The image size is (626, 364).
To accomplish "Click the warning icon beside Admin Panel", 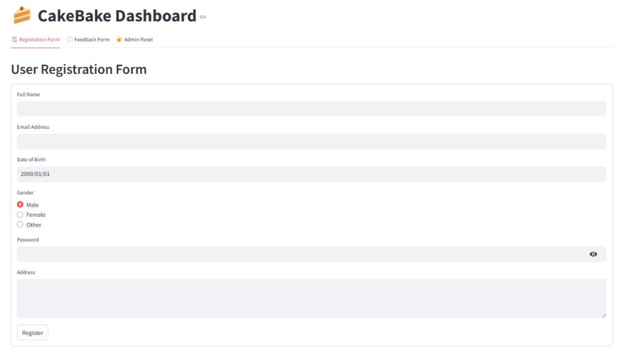I will tap(119, 39).
